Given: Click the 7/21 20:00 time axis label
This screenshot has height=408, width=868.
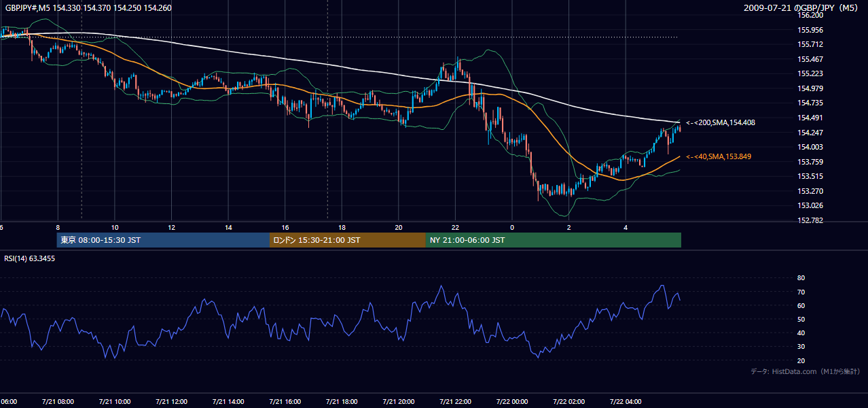Looking at the screenshot, I should [x=399, y=402].
